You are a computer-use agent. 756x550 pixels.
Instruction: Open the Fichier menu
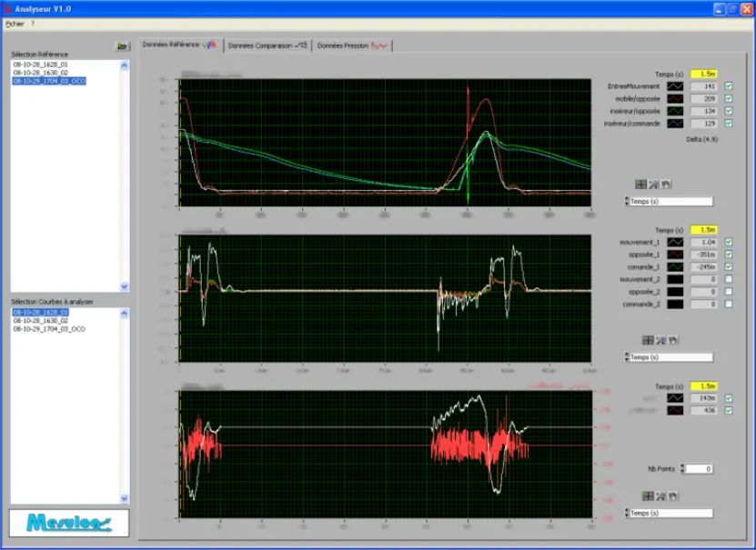click(x=15, y=24)
